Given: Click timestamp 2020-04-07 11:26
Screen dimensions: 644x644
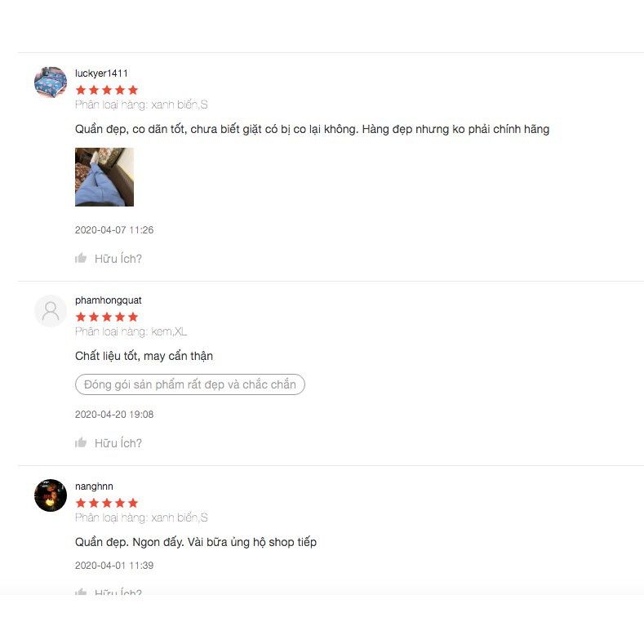Looking at the screenshot, I should click(x=114, y=230).
